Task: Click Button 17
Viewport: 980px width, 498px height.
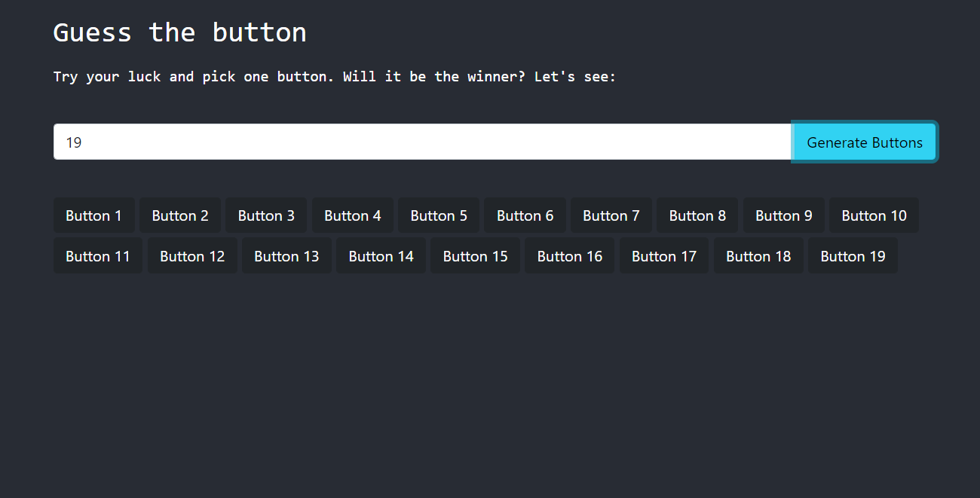Action: (664, 255)
